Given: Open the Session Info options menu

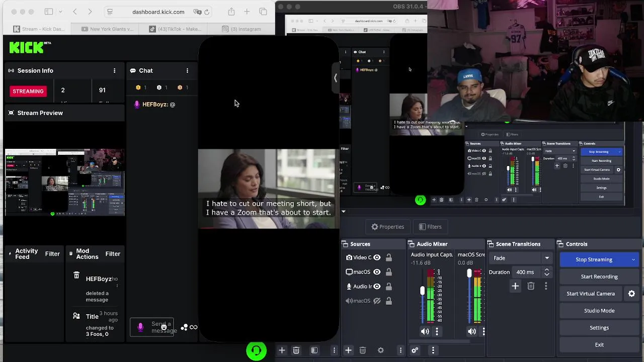Looking at the screenshot, I should pyautogui.click(x=114, y=71).
